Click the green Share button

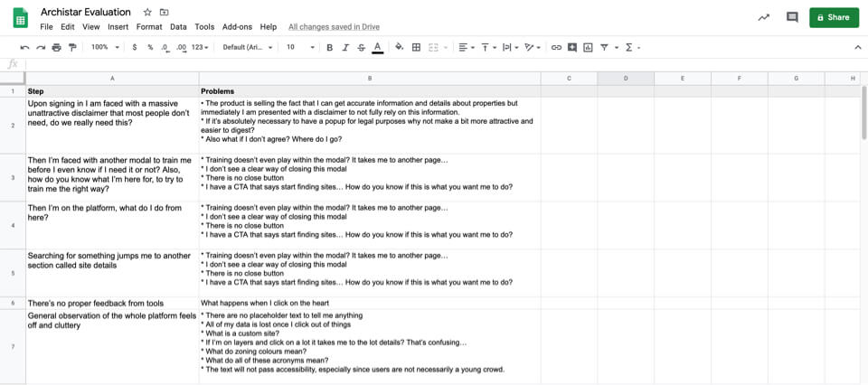point(834,17)
